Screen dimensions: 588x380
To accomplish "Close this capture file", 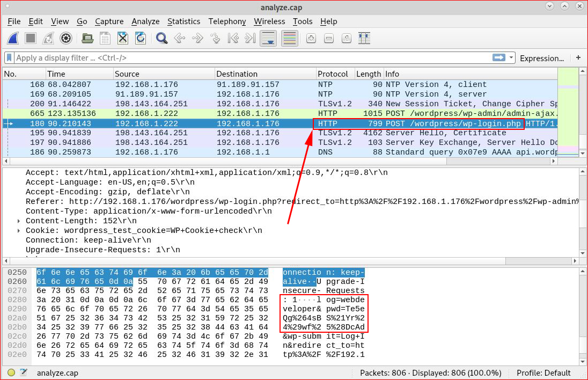I will 123,38.
